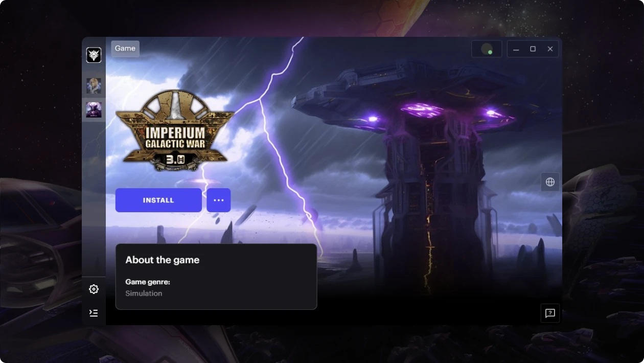Select the Simulation genre text

(144, 293)
